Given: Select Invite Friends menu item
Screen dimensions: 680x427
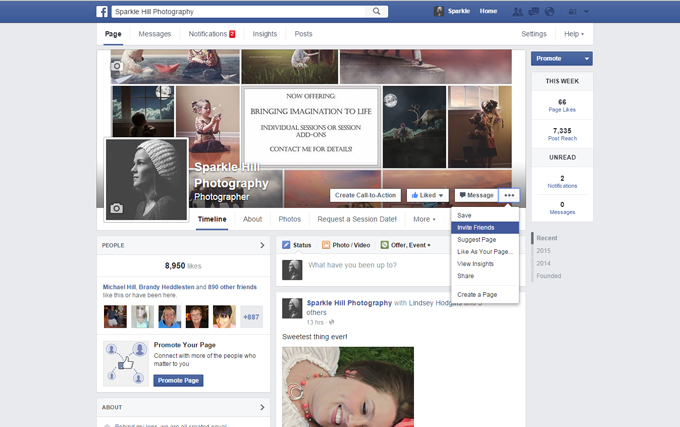Looking at the screenshot, I should pos(485,228).
